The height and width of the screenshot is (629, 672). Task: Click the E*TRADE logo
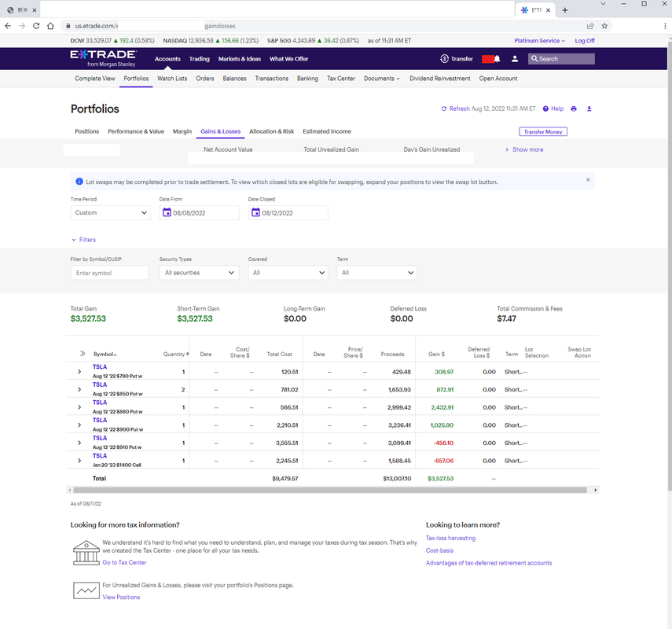103,58
